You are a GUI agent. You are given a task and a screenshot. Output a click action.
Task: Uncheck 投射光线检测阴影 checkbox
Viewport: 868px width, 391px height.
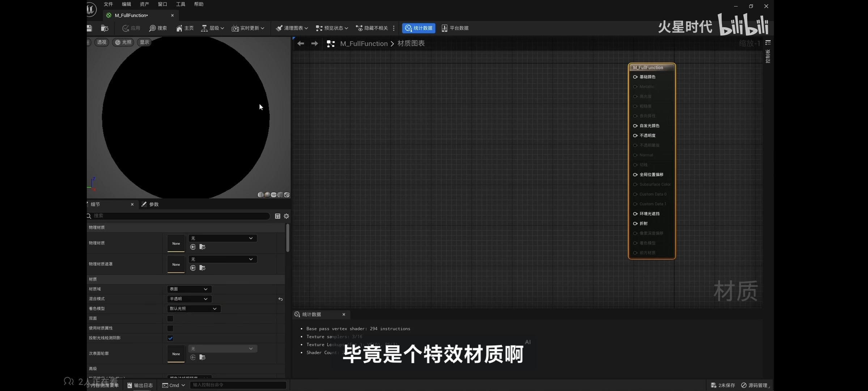tap(170, 338)
